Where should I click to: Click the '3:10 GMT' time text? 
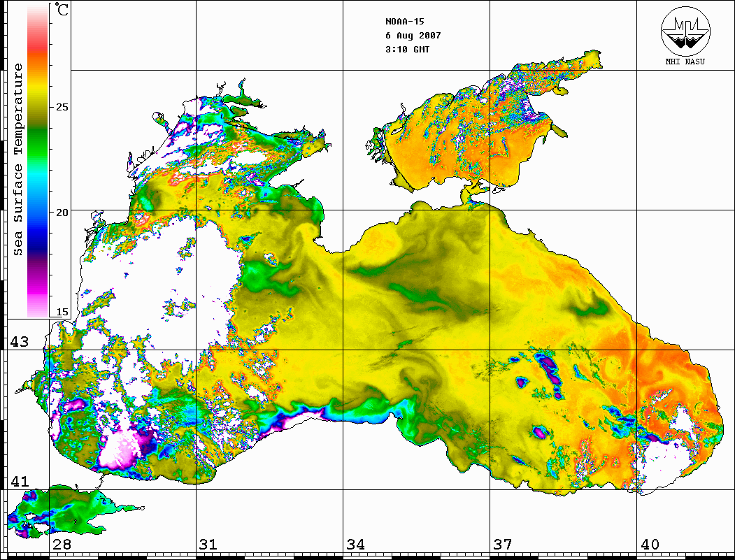pyautogui.click(x=407, y=49)
